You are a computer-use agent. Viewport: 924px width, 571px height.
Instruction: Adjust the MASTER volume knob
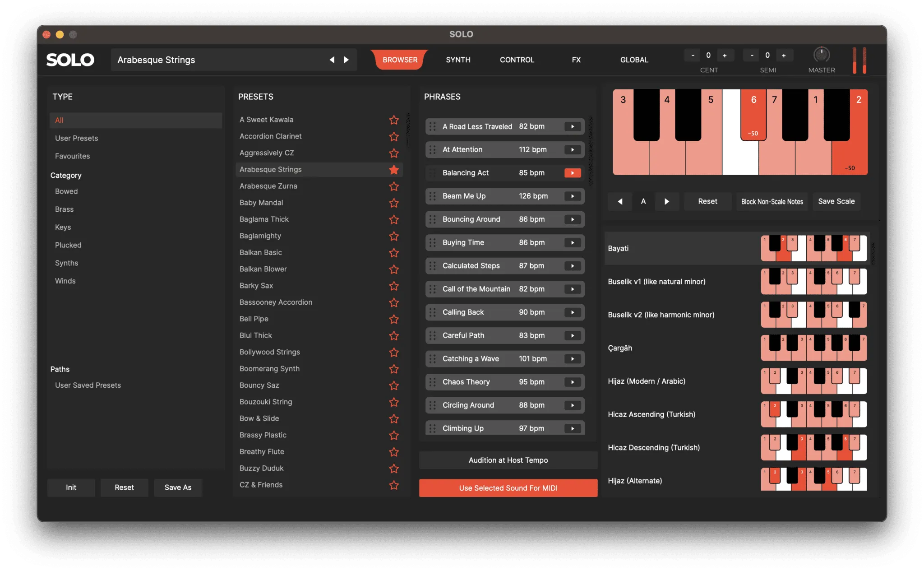tap(821, 55)
